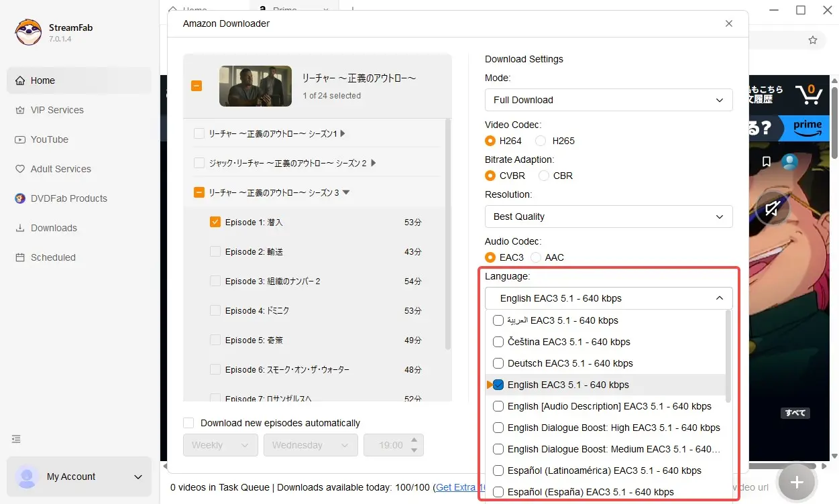Uncheck Episode 1 checkbox
The image size is (839, 504).
tap(215, 222)
